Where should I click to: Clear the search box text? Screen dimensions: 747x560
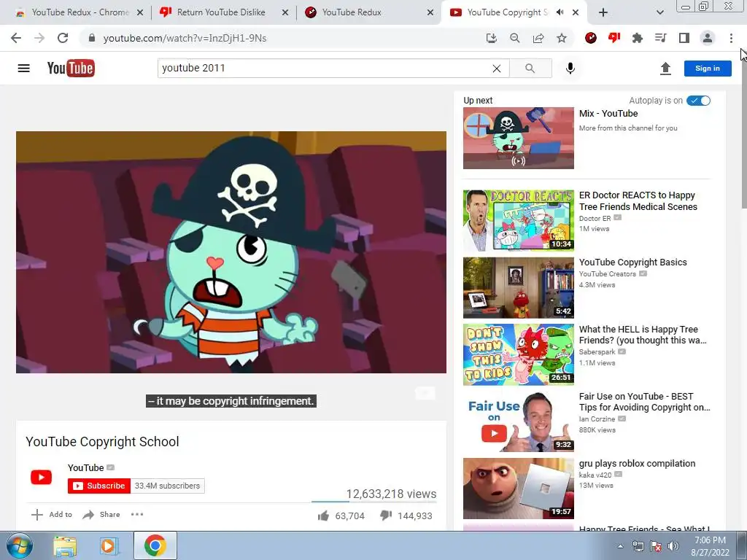[496, 69]
